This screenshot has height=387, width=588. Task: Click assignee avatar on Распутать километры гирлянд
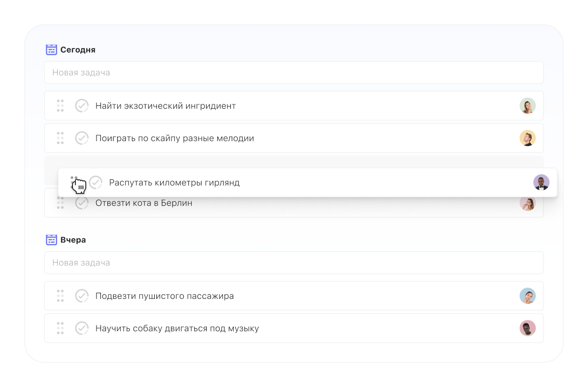pyautogui.click(x=541, y=183)
